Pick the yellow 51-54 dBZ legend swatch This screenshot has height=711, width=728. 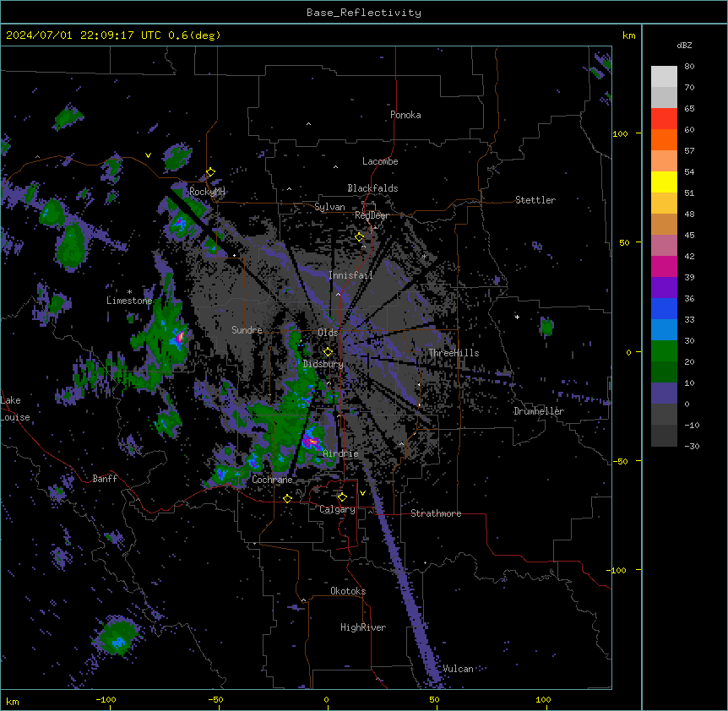pyautogui.click(x=664, y=182)
